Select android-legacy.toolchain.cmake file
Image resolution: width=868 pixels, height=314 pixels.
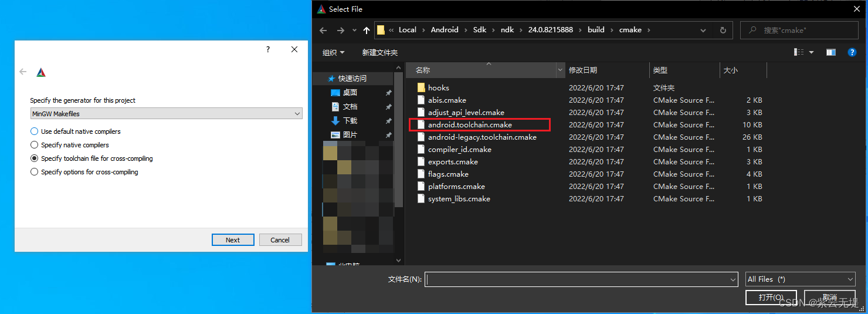tap(482, 137)
